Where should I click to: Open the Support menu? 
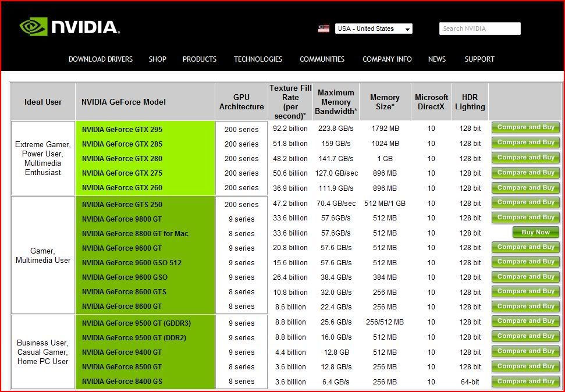[479, 59]
